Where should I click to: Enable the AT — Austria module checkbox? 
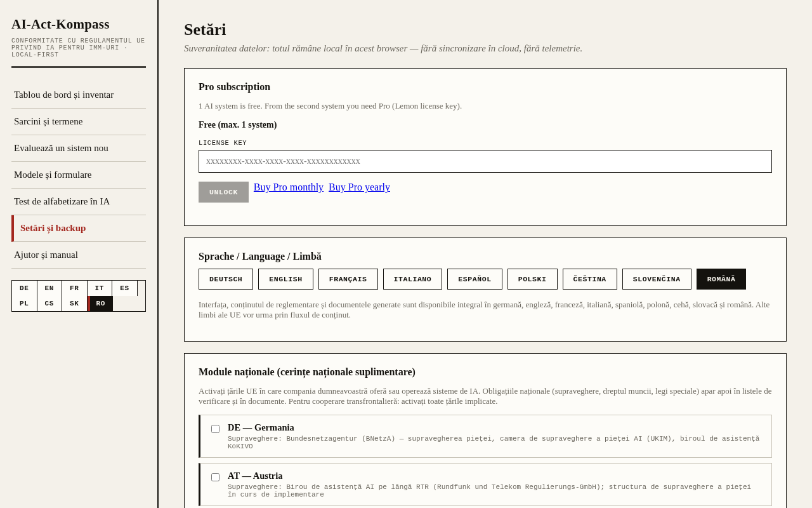click(x=216, y=478)
